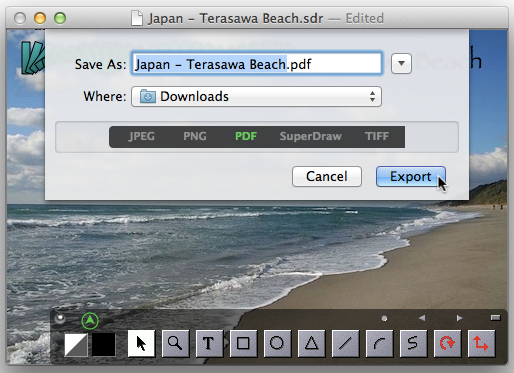Select the Text tool

(209, 343)
